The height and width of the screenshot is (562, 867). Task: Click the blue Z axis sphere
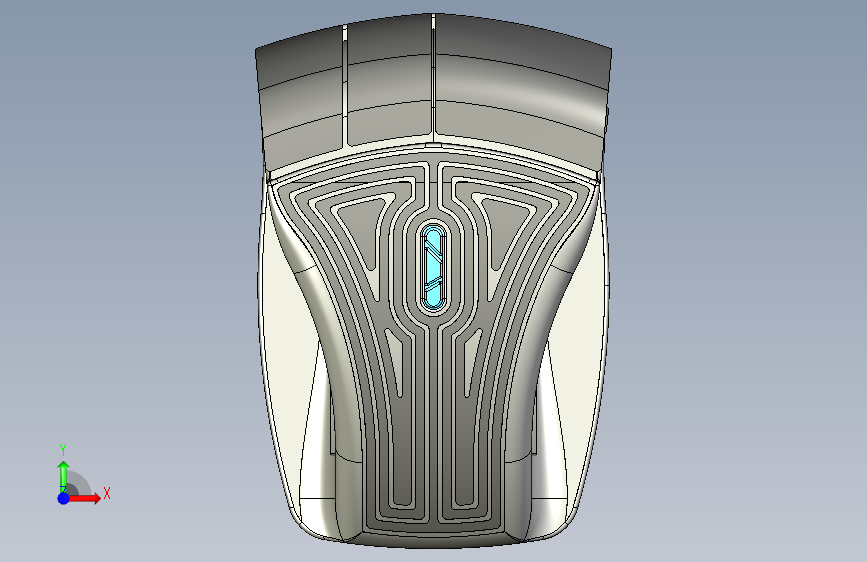click(x=64, y=498)
